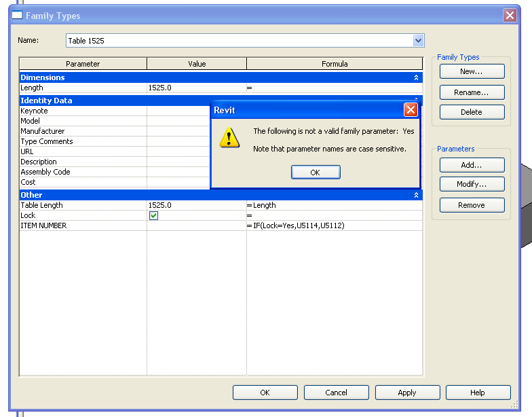The width and height of the screenshot is (532, 417).
Task: Select the URL parameter row
Action: point(115,151)
